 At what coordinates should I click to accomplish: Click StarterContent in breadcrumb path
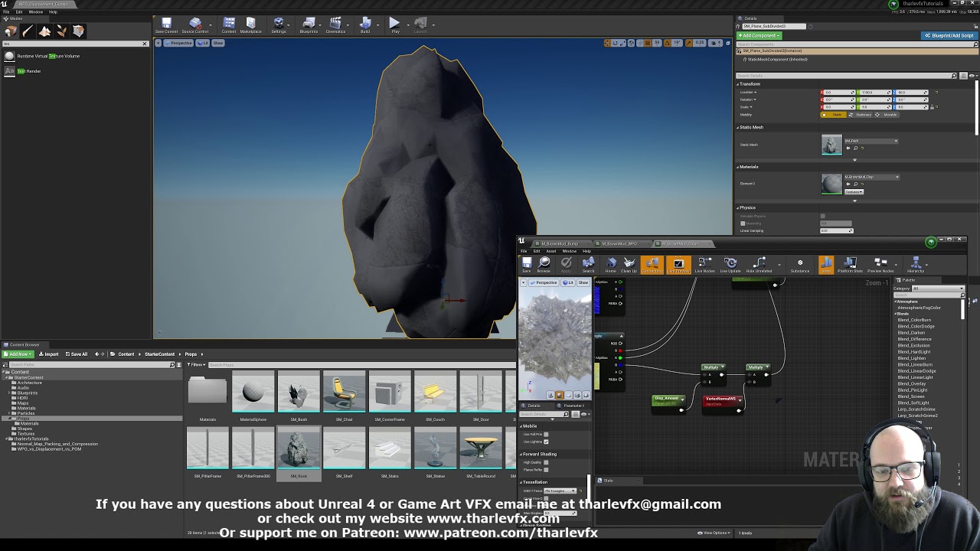(159, 354)
